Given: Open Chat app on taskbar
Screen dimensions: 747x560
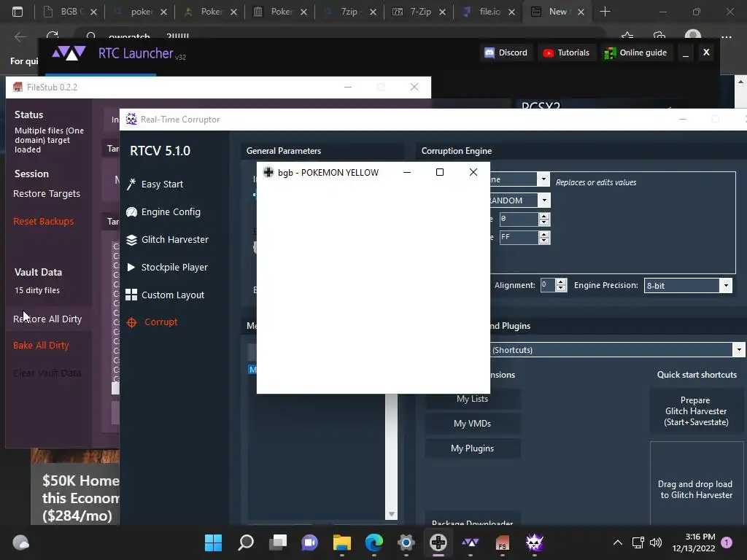Looking at the screenshot, I should (309, 542).
